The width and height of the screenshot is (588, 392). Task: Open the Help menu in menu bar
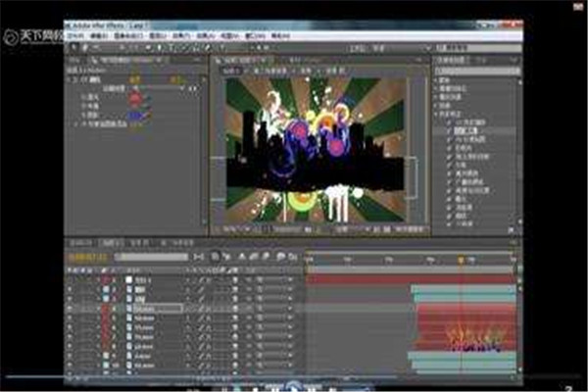click(280, 36)
